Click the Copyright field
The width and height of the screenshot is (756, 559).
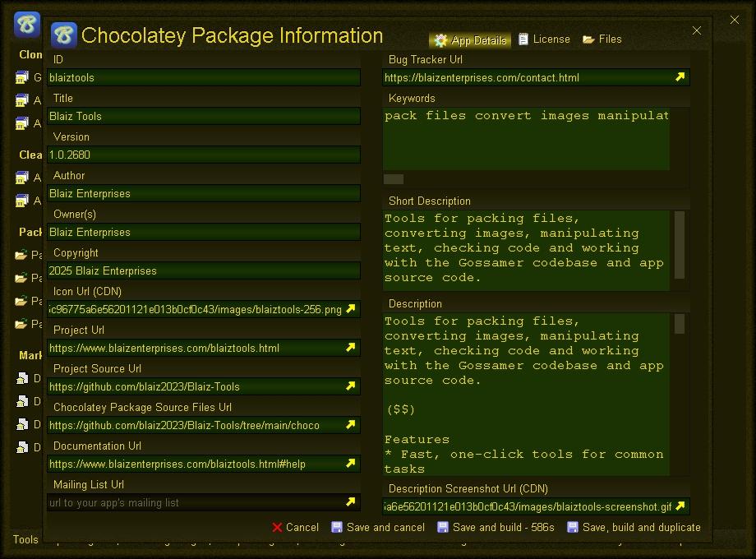(x=204, y=270)
